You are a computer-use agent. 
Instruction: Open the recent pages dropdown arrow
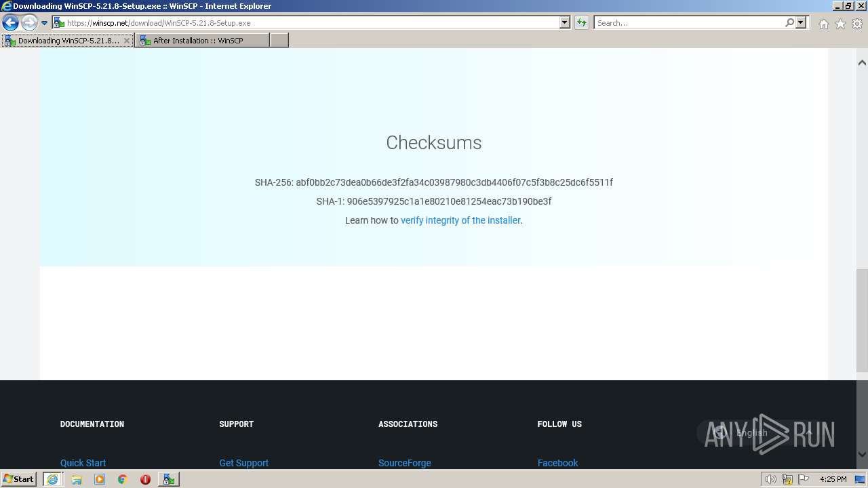[45, 23]
